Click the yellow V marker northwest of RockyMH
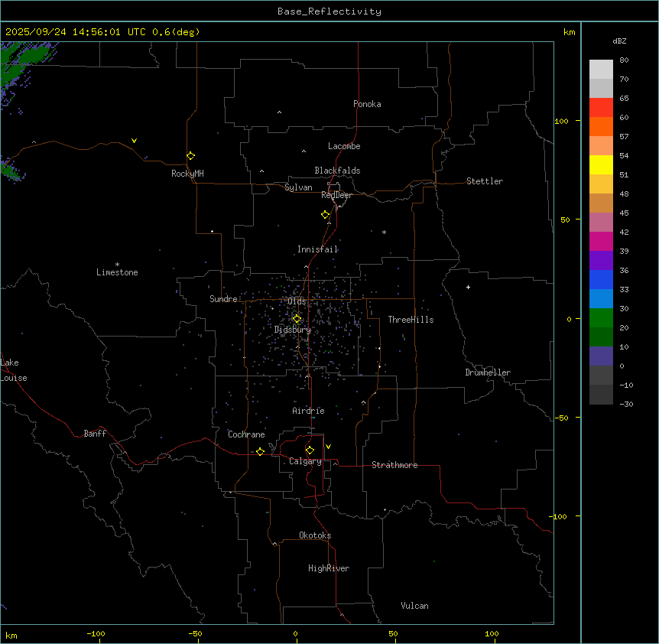 tap(135, 141)
